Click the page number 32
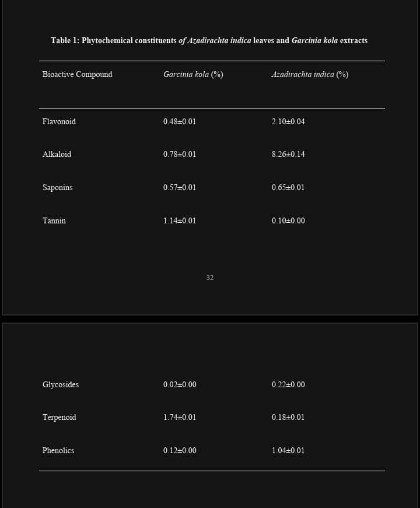Image resolution: width=420 pixels, height=508 pixels. (x=210, y=278)
